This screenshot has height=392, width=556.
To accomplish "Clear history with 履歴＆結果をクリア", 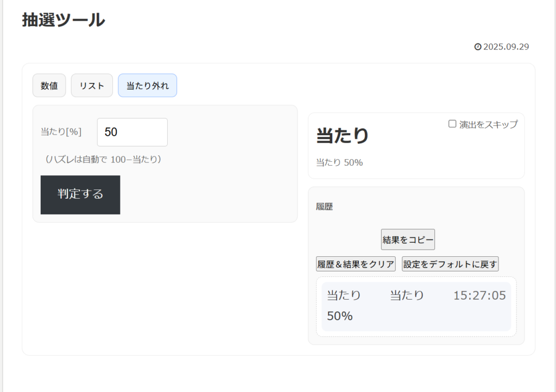I will pyautogui.click(x=356, y=264).
